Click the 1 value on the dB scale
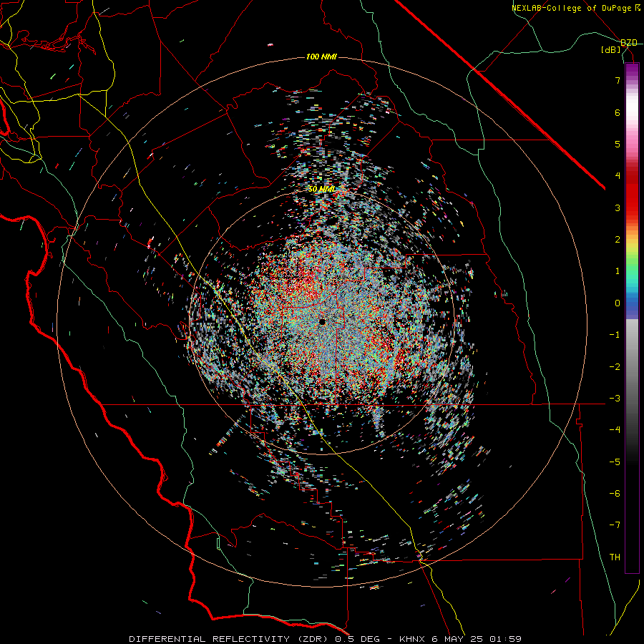The height and width of the screenshot is (644, 644). tap(618, 271)
